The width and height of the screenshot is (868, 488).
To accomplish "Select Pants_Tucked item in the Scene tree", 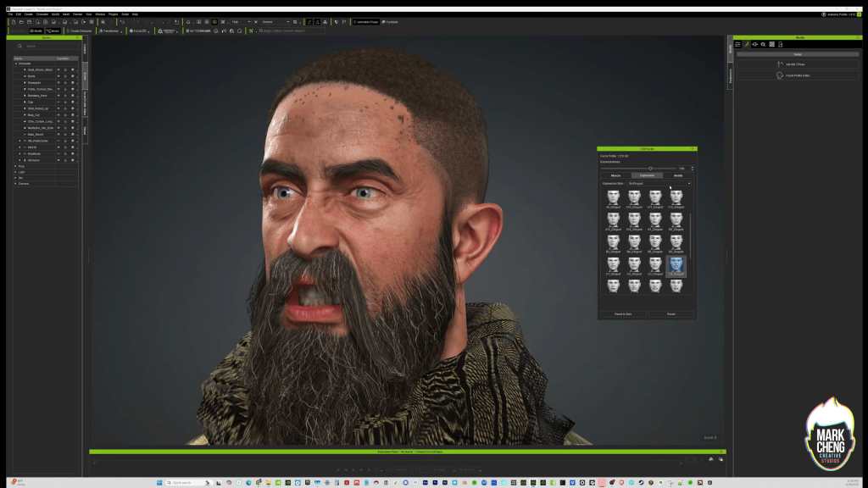I will tap(40, 89).
